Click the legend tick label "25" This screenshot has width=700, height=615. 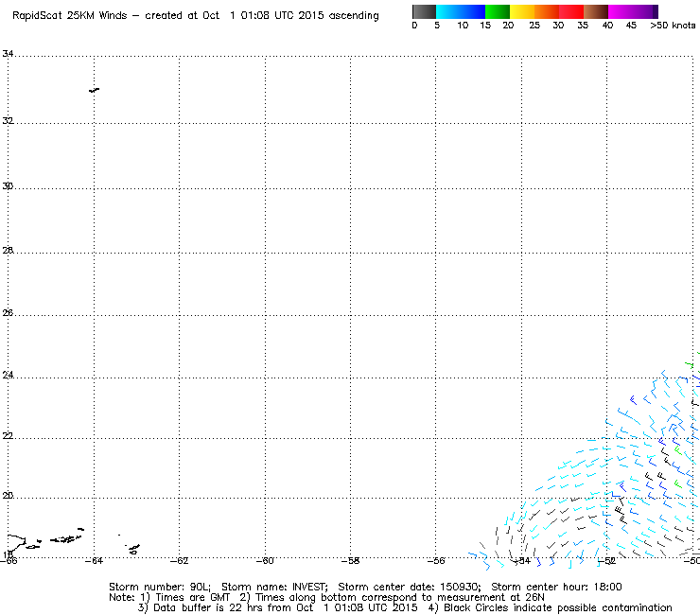pos(534,26)
